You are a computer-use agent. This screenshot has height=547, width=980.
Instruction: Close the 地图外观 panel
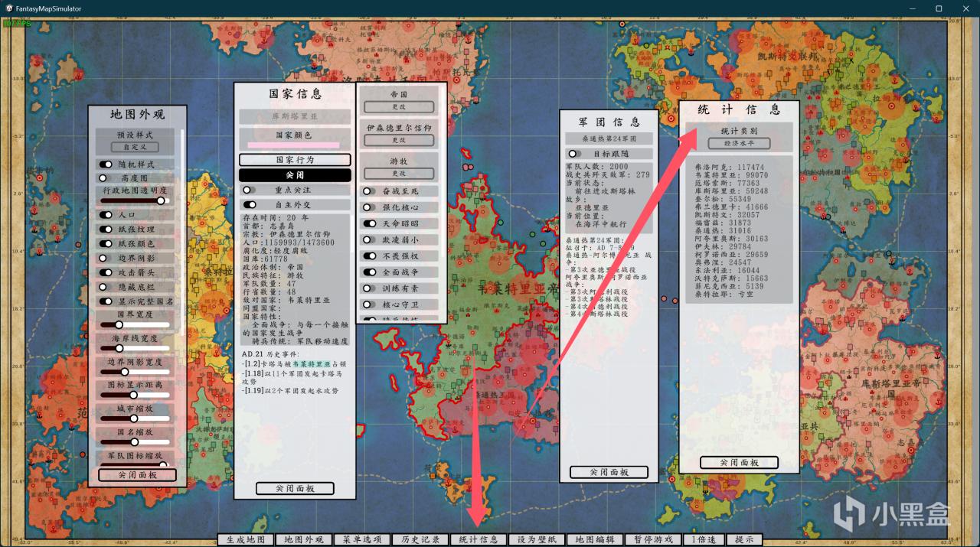click(x=138, y=474)
